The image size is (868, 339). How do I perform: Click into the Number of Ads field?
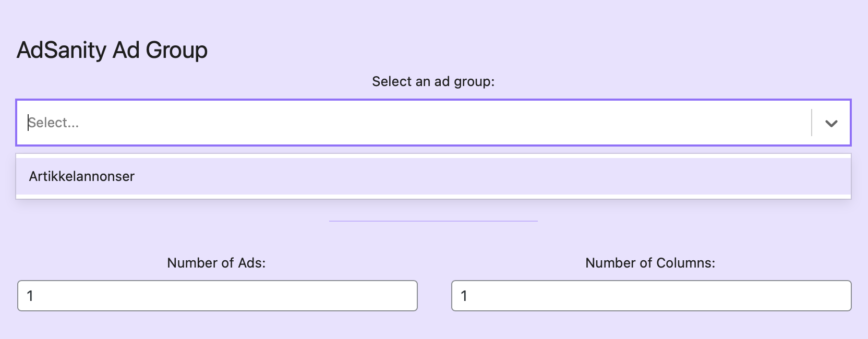217,296
